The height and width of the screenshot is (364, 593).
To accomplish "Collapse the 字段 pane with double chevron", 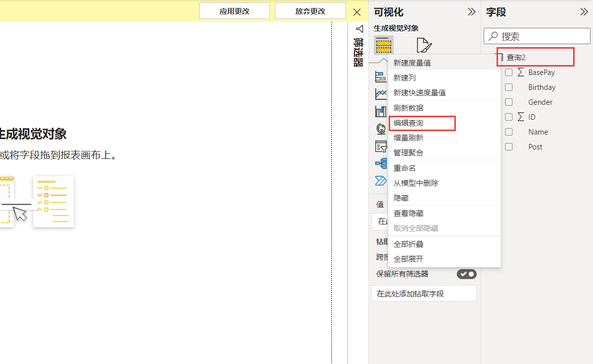I will point(584,12).
